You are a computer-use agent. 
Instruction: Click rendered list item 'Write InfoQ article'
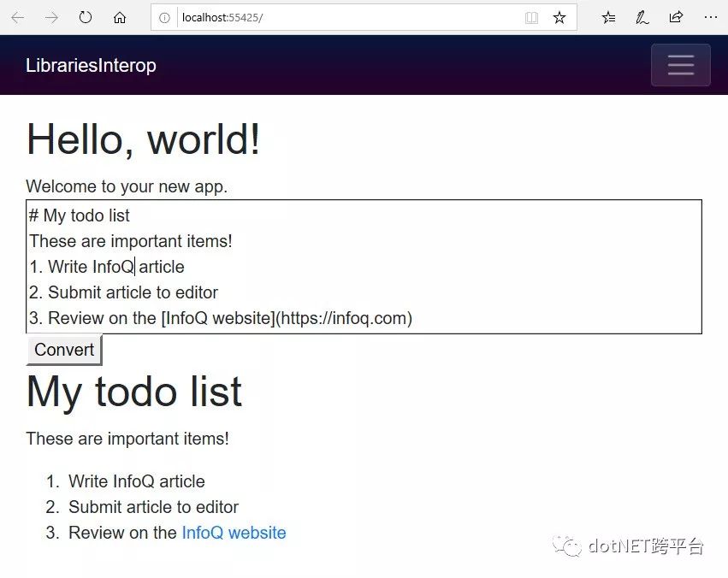click(x=137, y=481)
